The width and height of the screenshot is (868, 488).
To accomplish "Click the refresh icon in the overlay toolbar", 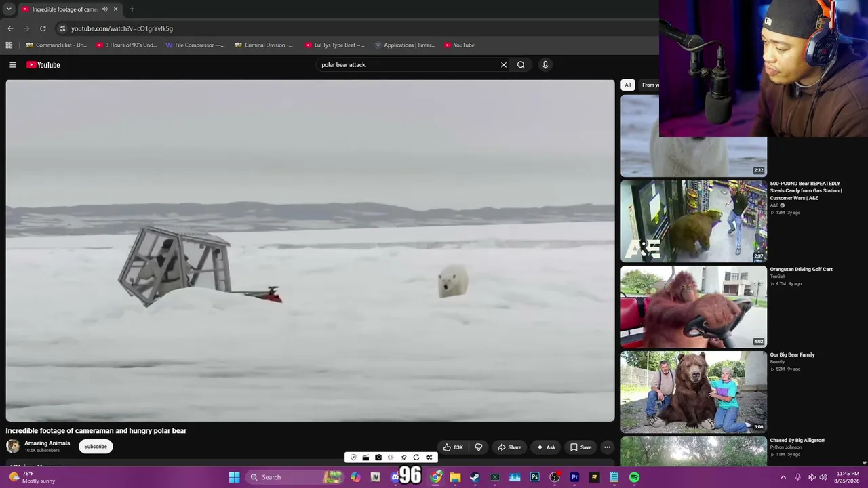I will (x=416, y=457).
